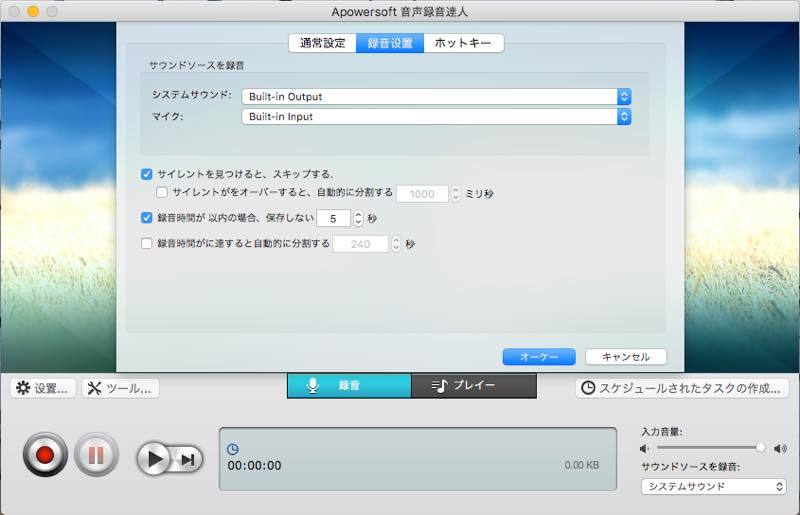Open the サウンドソースを録音 source dropdown at bottom right

point(713,486)
